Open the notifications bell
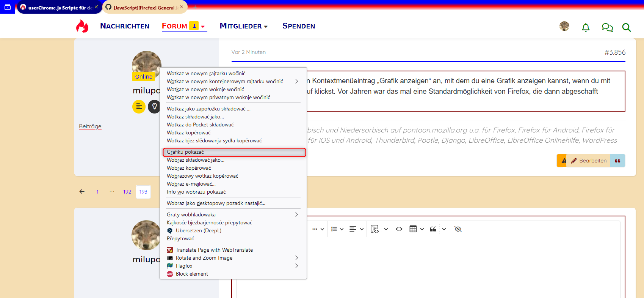This screenshot has height=298, width=644. pyautogui.click(x=586, y=27)
